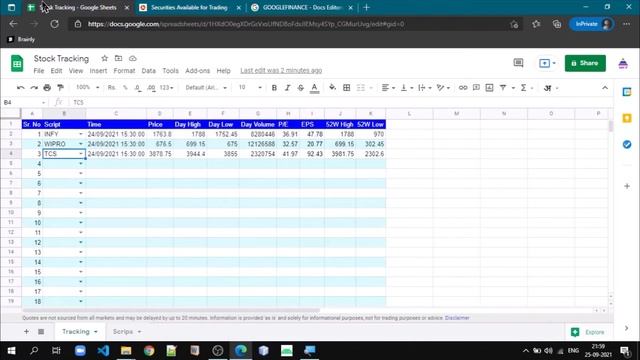This screenshot has width=640, height=360.
Task: Open Google Keep side panel icon
Action: click(627, 118)
